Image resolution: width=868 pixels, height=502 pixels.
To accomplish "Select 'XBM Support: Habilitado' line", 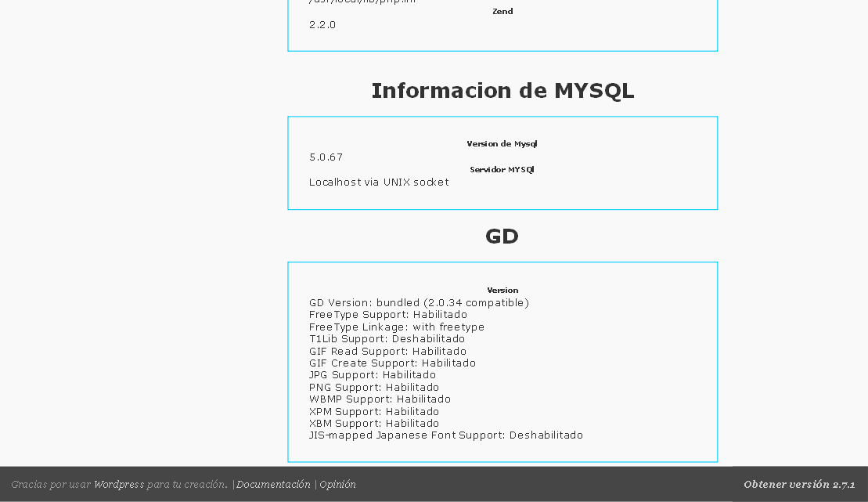I will click(x=374, y=424).
